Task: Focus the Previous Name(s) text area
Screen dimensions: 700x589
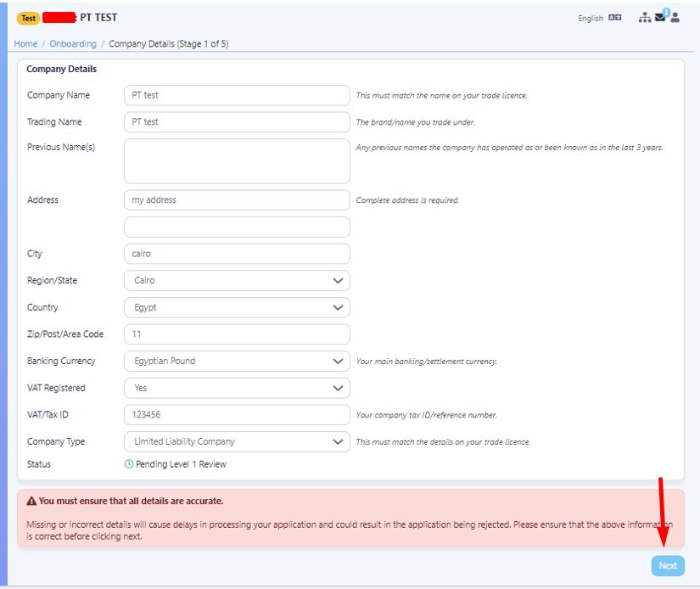Action: tap(237, 161)
